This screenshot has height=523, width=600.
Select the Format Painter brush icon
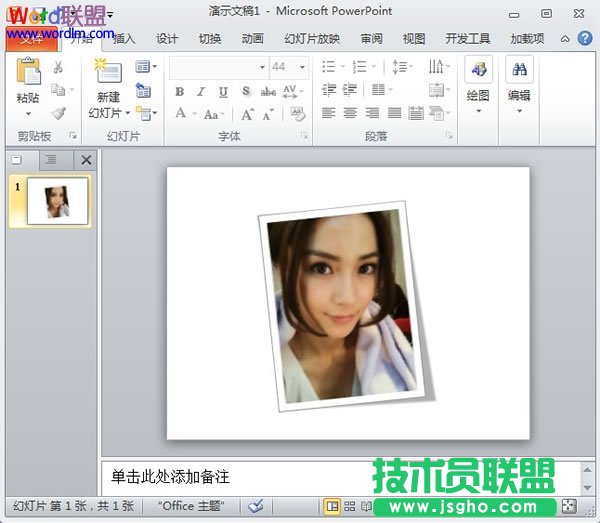[58, 114]
